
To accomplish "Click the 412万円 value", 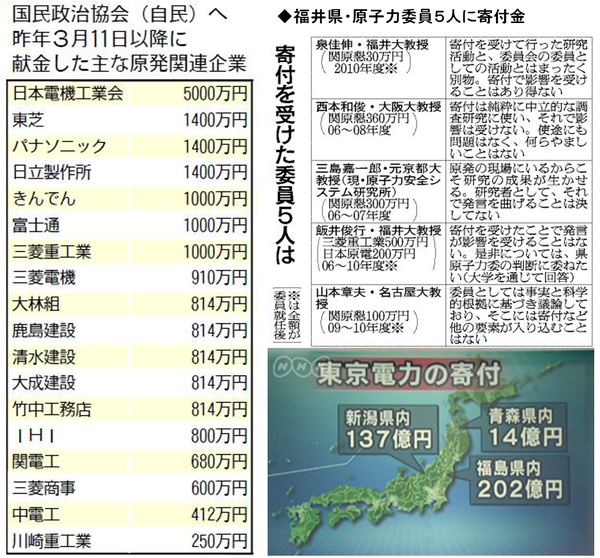I will point(219,515).
